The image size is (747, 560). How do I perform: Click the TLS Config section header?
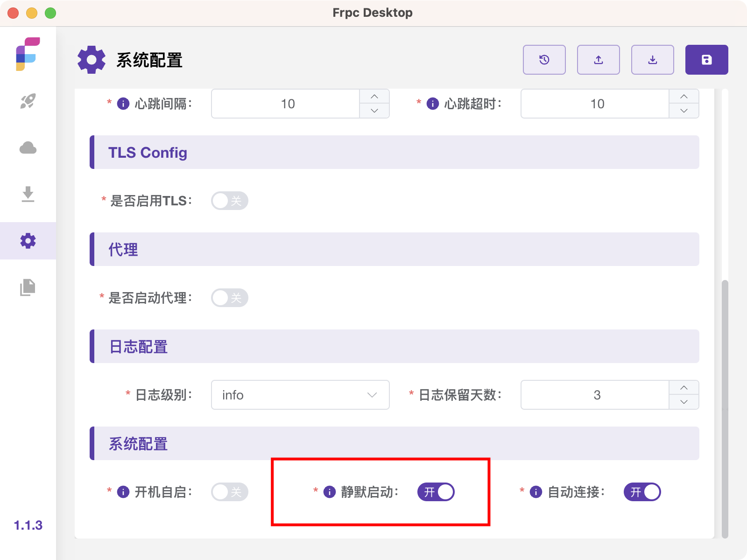pyautogui.click(x=395, y=152)
